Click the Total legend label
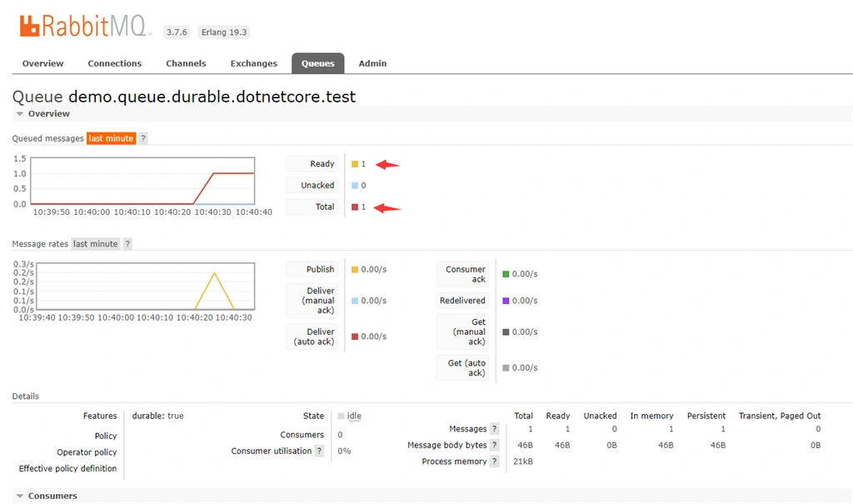This screenshot has height=504, width=853. point(312,207)
